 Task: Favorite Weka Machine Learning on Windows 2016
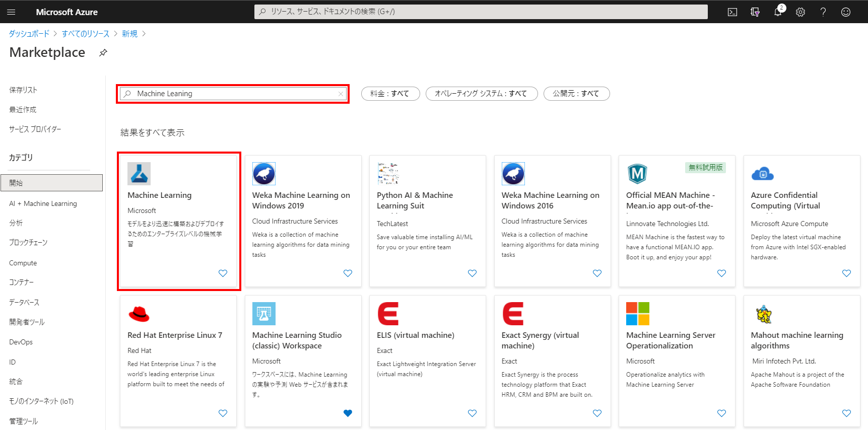coord(597,273)
